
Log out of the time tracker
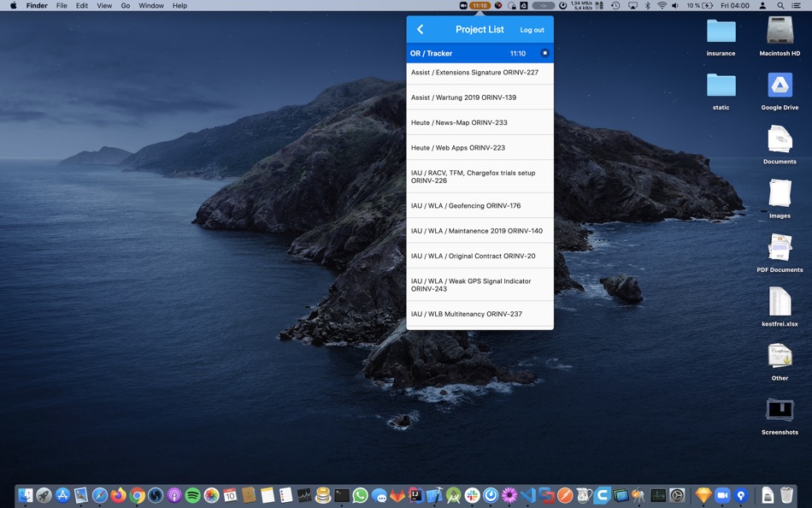(532, 30)
